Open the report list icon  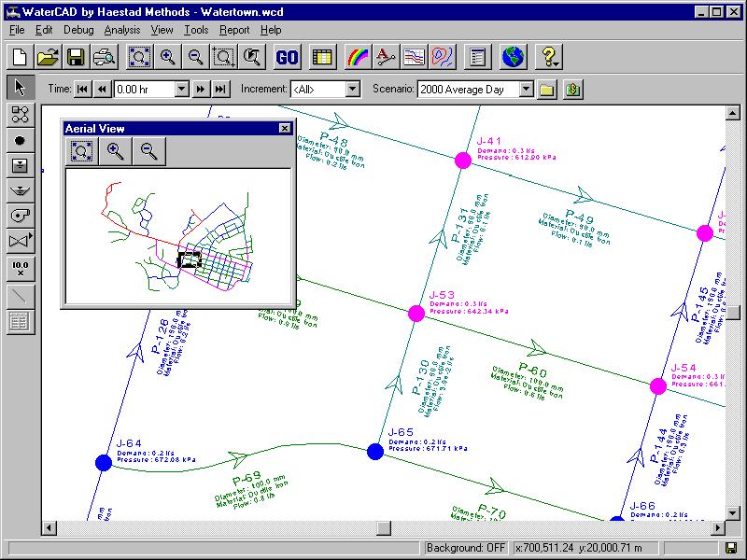tap(477, 57)
